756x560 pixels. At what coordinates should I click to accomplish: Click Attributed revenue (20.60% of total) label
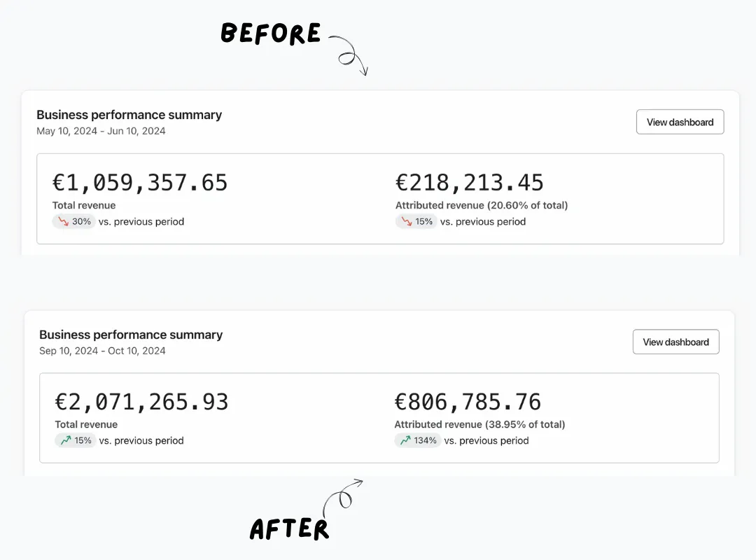tap(482, 206)
